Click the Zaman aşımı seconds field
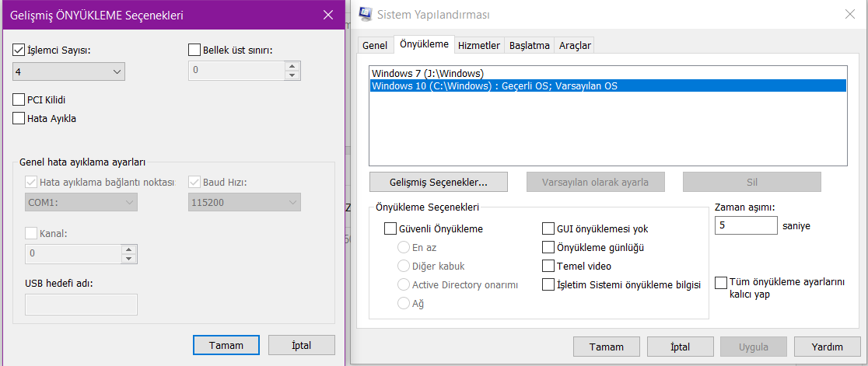This screenshot has width=868, height=366. tap(745, 225)
